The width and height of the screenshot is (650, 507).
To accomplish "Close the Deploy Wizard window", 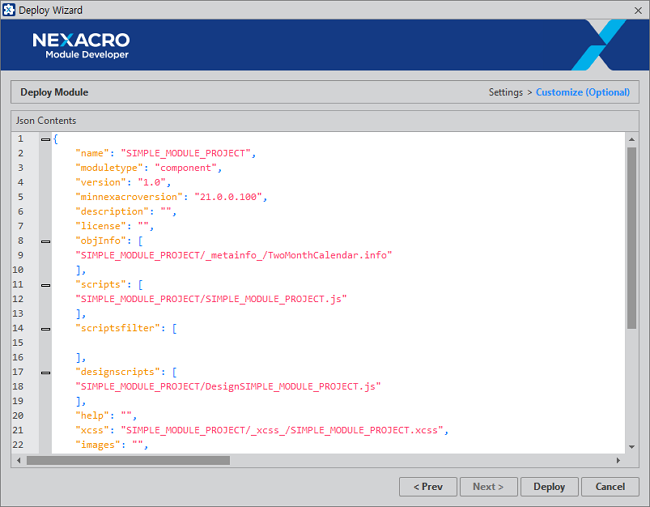I will (638, 10).
